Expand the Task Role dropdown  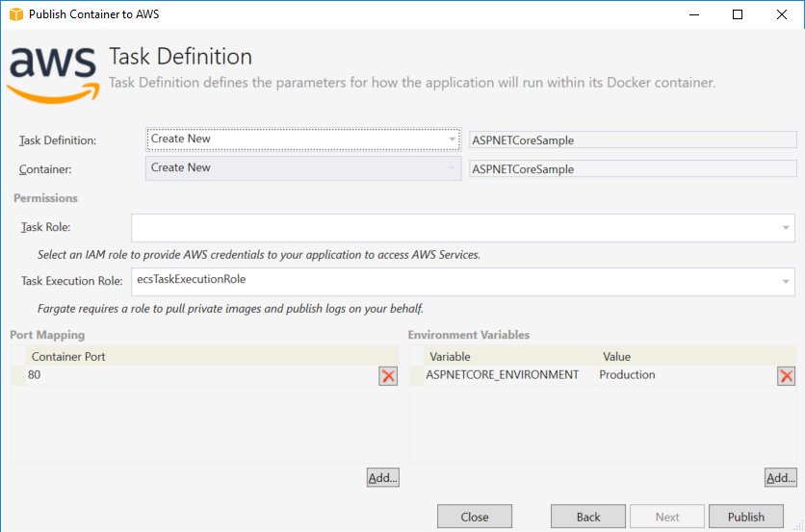tap(462, 228)
